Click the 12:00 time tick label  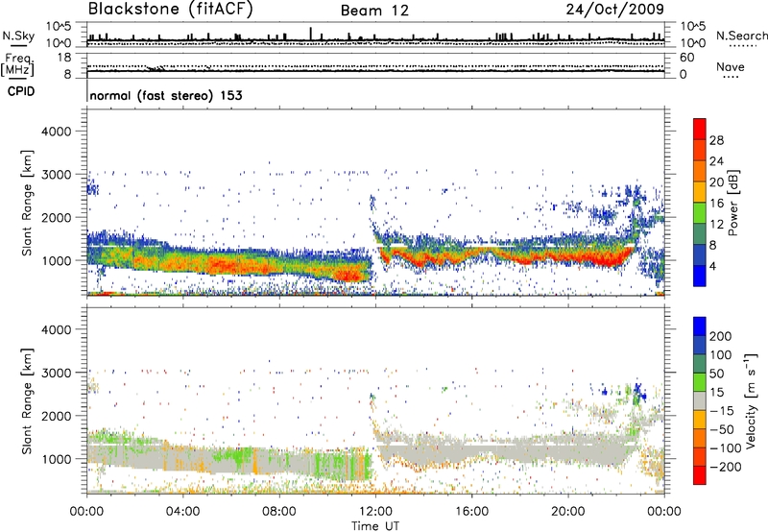375,512
